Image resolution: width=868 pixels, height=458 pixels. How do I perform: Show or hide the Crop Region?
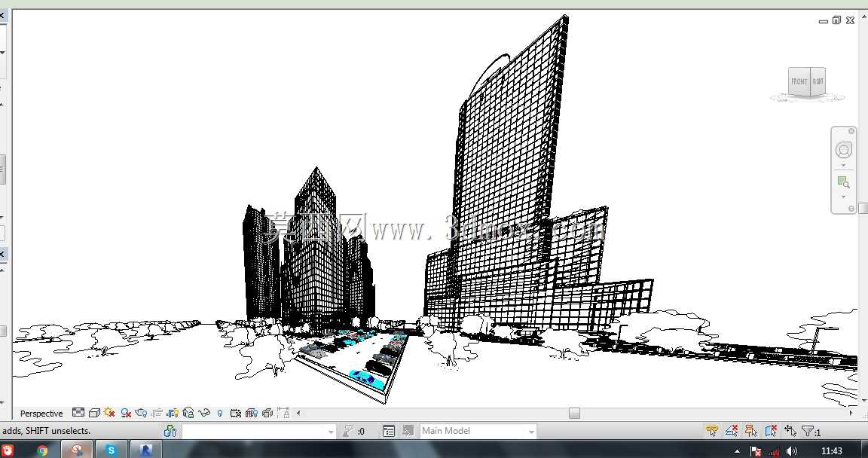coord(173,413)
